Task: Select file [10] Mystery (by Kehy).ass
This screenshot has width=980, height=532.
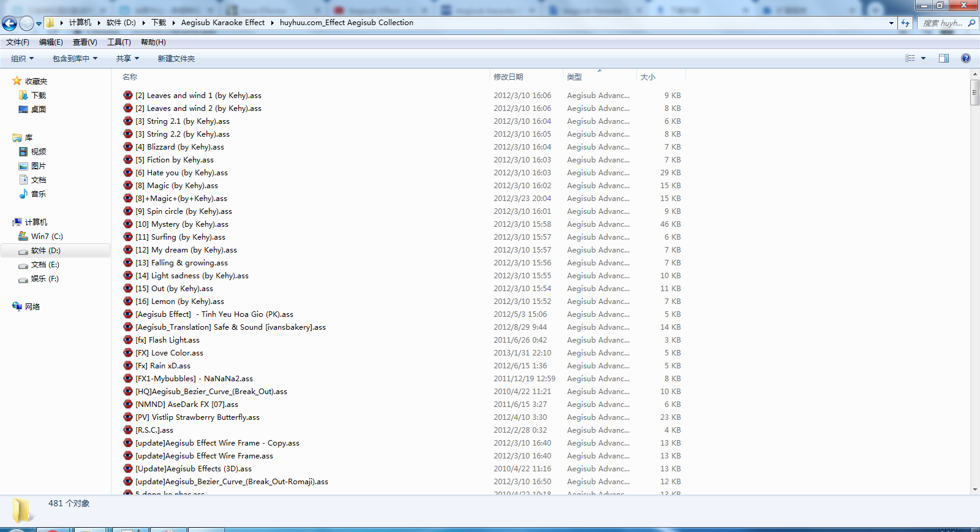Action: tap(182, 224)
